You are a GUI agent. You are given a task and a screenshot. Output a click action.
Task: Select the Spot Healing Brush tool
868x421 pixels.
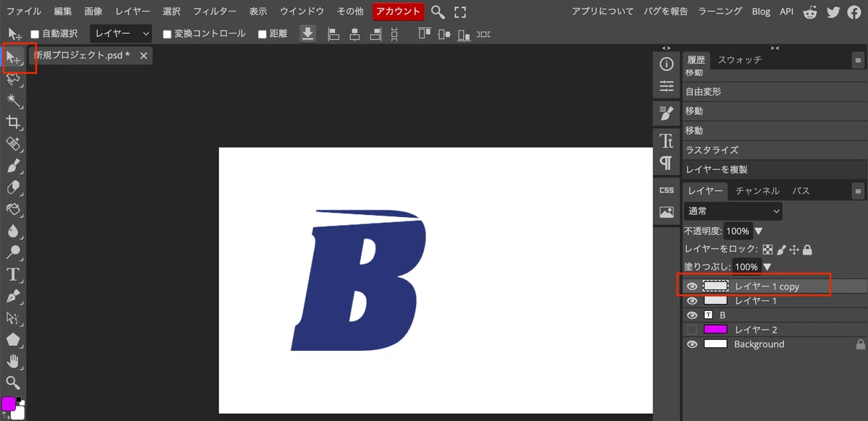coord(12,144)
